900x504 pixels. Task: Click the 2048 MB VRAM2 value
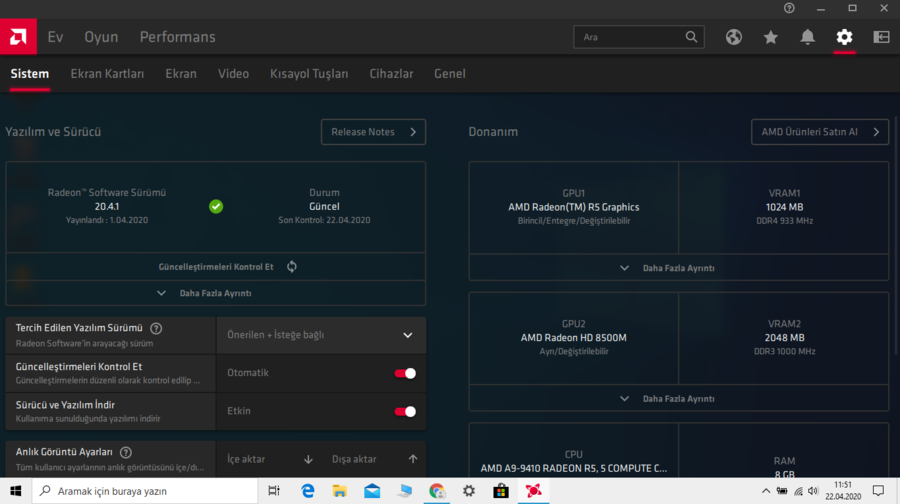pos(784,338)
